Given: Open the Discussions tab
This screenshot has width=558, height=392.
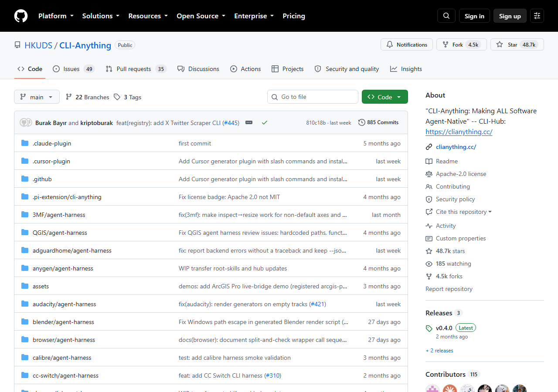Looking at the screenshot, I should point(198,69).
